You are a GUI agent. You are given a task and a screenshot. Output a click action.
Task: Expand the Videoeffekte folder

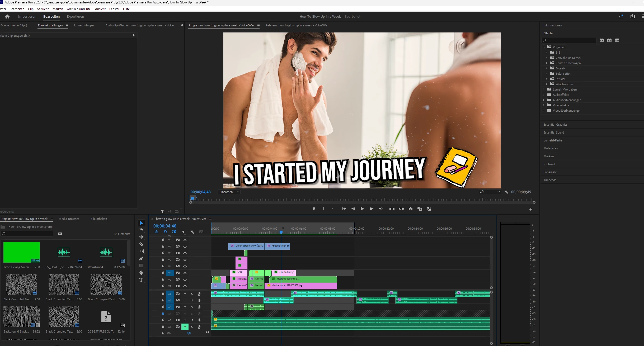click(x=544, y=105)
